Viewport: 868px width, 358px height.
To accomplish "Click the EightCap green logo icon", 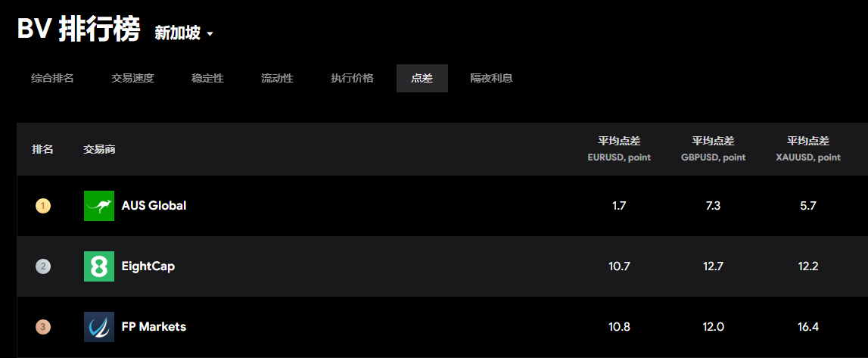I will [99, 266].
